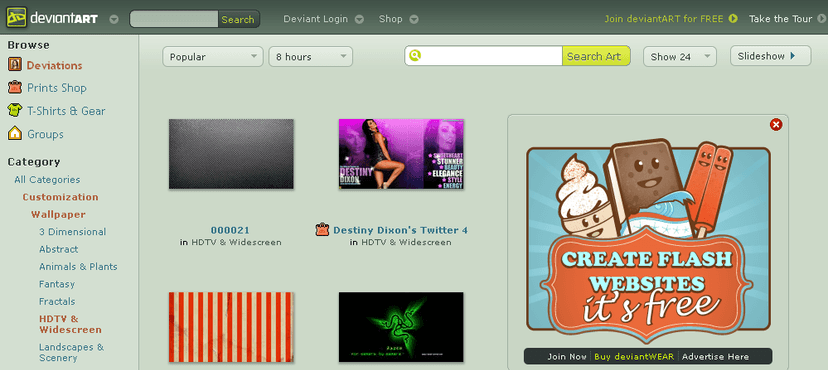This screenshot has height=370, width=828.
Task: Open the Deviant Login menu
Action: (x=315, y=19)
